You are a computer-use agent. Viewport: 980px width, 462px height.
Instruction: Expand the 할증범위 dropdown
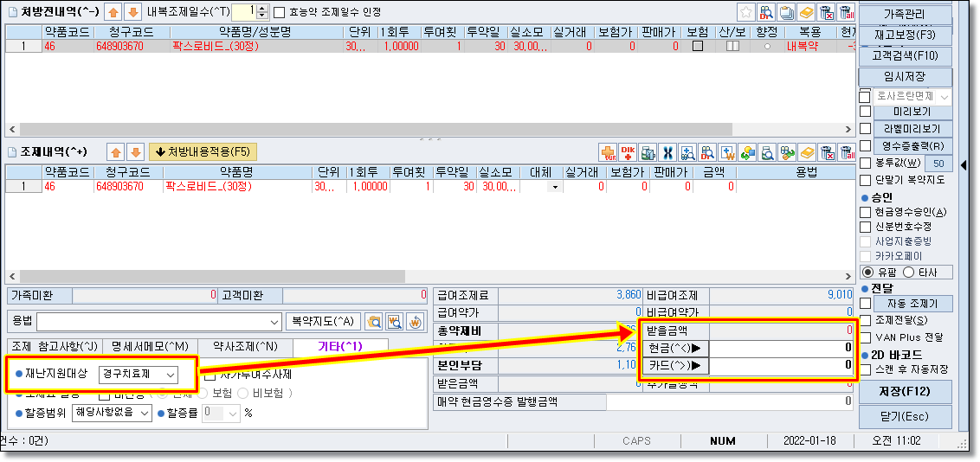(x=144, y=414)
